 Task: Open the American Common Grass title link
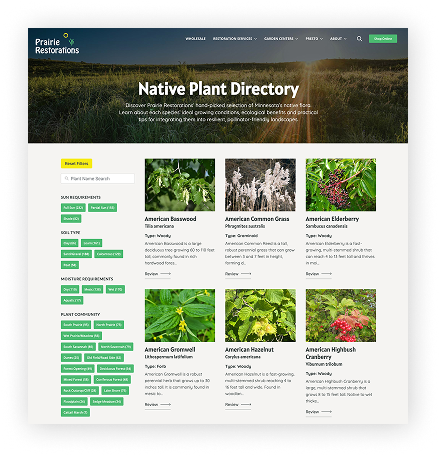(x=257, y=219)
